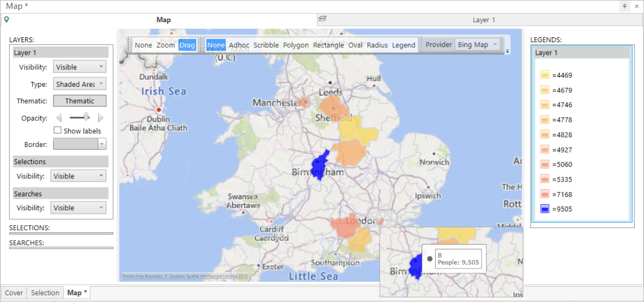
Task: Toggle the Legend toolbar button
Action: pyautogui.click(x=404, y=45)
